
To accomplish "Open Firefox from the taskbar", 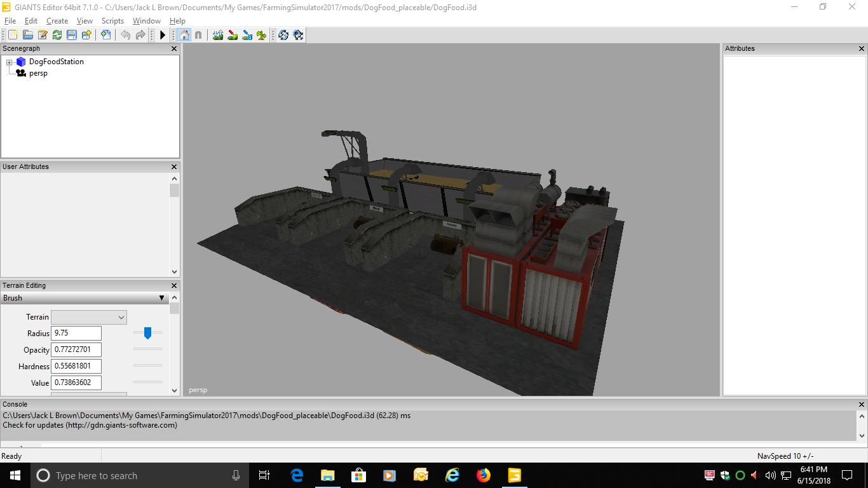I will point(484,475).
